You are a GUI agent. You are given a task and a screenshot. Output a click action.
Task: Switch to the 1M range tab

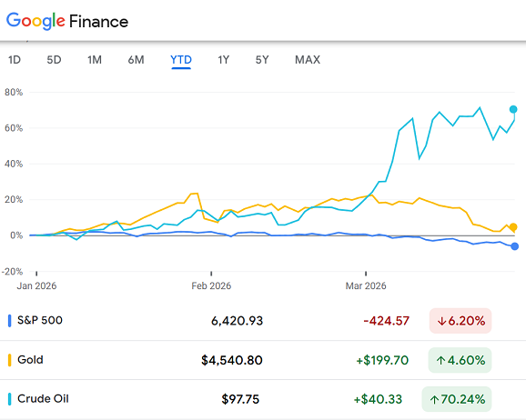[95, 60]
